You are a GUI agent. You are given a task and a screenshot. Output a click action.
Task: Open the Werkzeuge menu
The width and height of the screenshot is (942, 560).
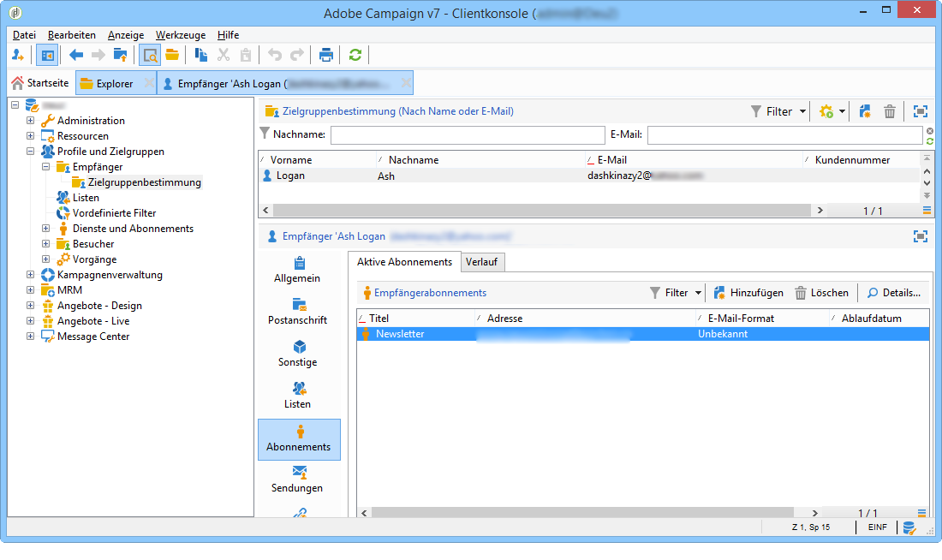(x=180, y=35)
